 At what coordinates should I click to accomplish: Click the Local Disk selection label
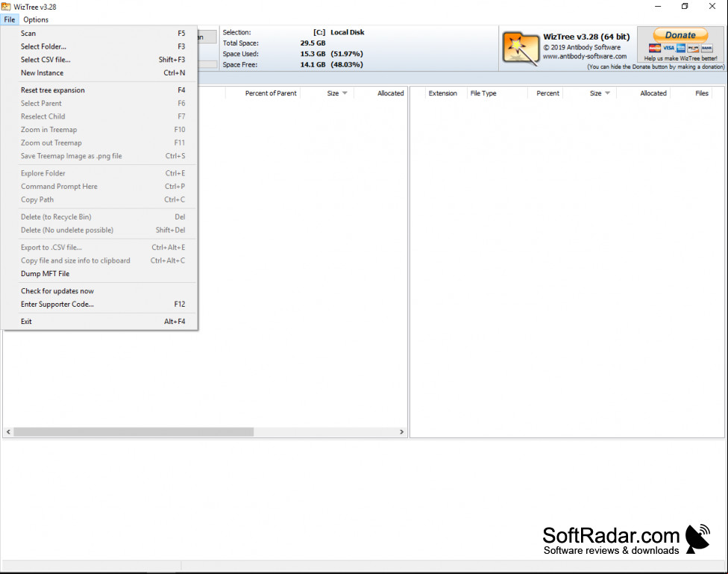[348, 33]
